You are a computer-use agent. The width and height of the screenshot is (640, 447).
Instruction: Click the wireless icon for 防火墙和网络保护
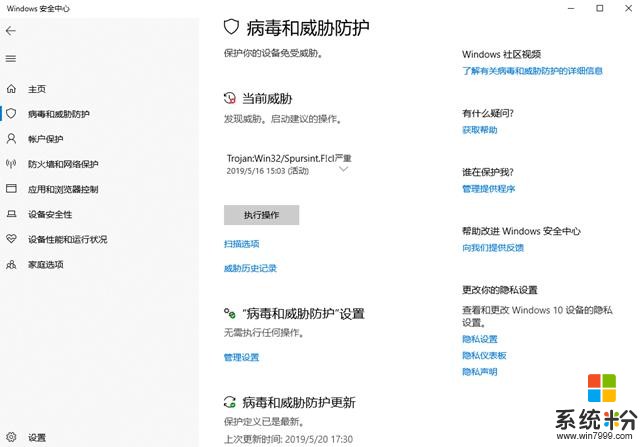pos(11,164)
